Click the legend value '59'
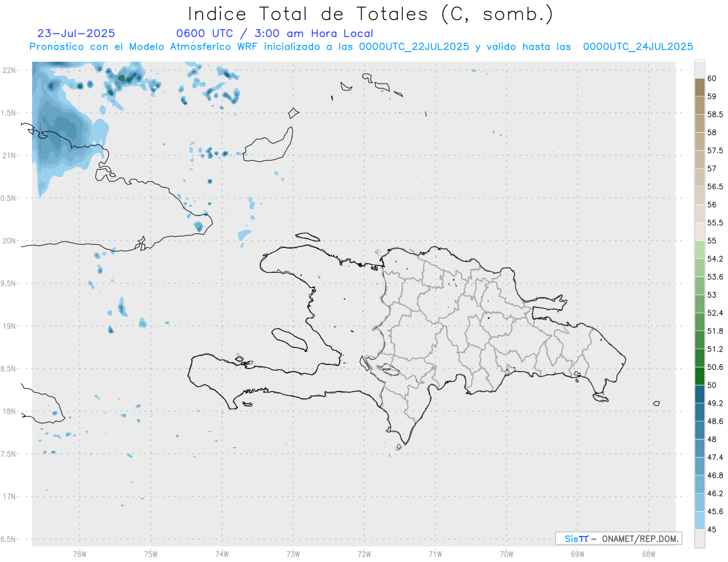 tap(712, 96)
